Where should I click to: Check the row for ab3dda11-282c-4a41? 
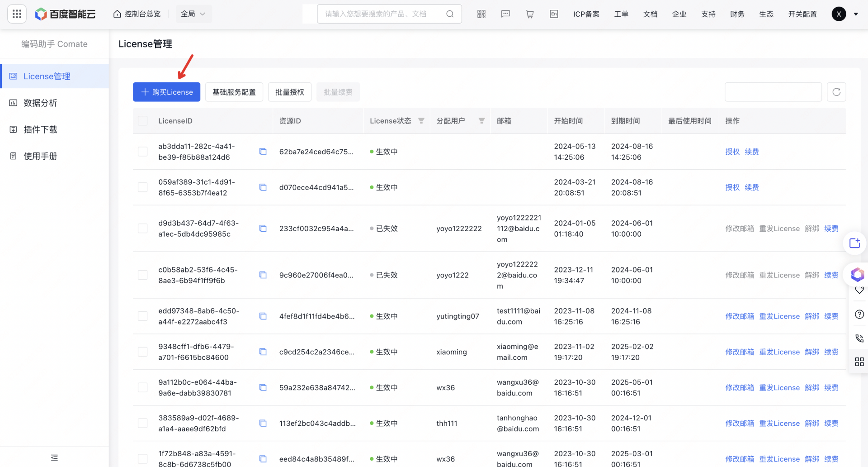click(143, 152)
